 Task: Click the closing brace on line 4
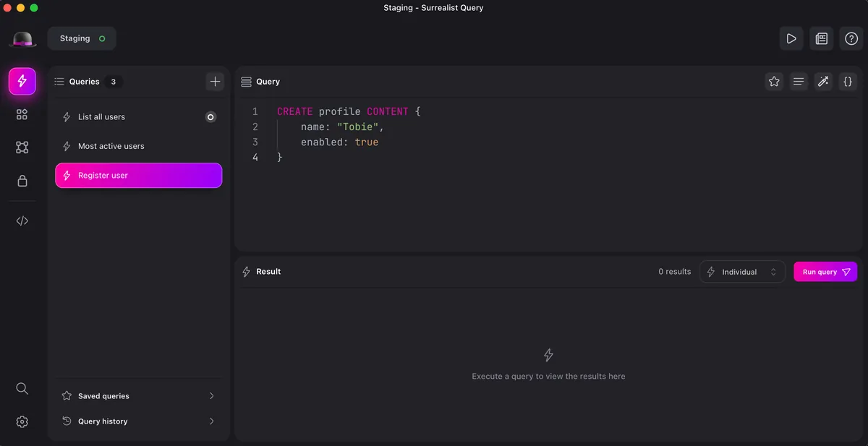click(280, 157)
